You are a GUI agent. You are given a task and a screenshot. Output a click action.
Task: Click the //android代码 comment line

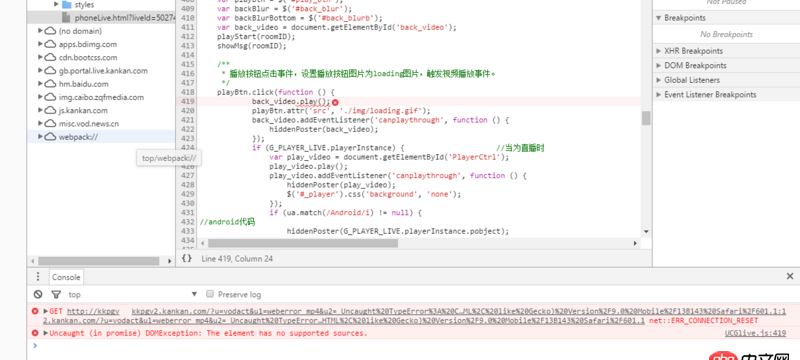228,222
